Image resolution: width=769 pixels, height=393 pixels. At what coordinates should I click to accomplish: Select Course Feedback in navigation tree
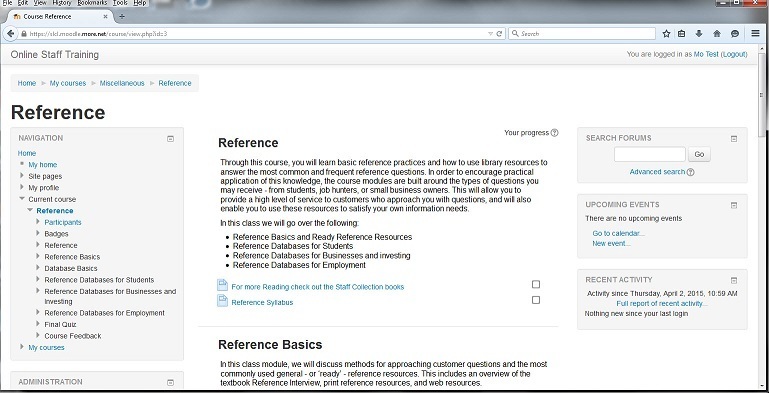coord(73,336)
